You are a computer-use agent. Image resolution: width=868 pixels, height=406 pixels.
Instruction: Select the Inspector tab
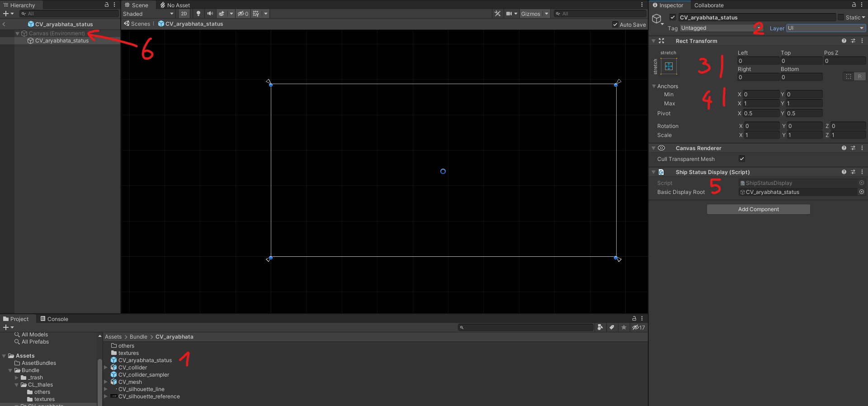point(668,5)
